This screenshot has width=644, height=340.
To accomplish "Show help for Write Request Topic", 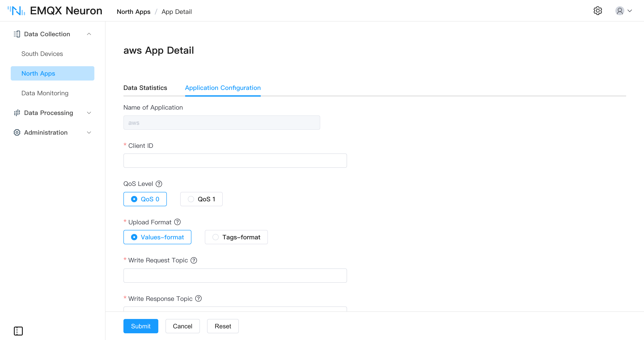I will tap(194, 260).
